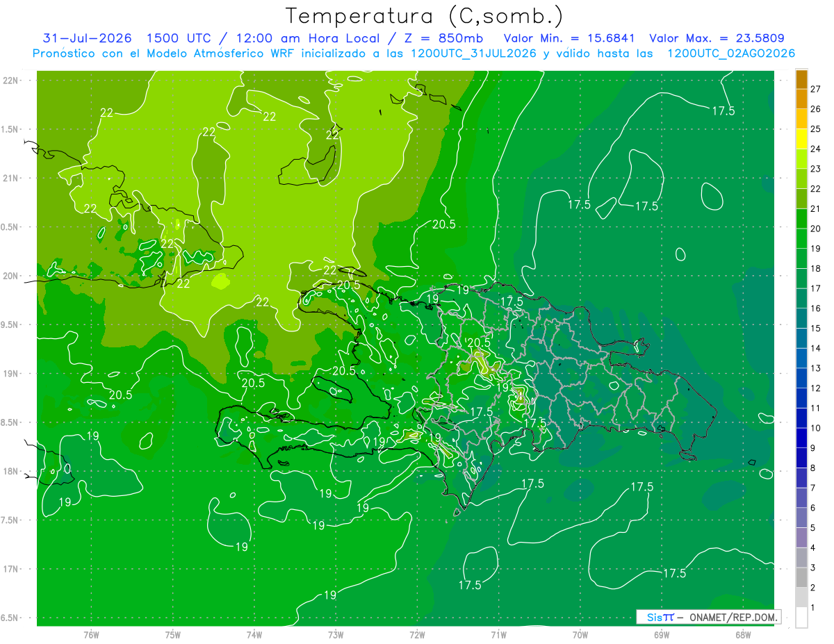Click the '22N' latitude axis label

tap(10, 80)
